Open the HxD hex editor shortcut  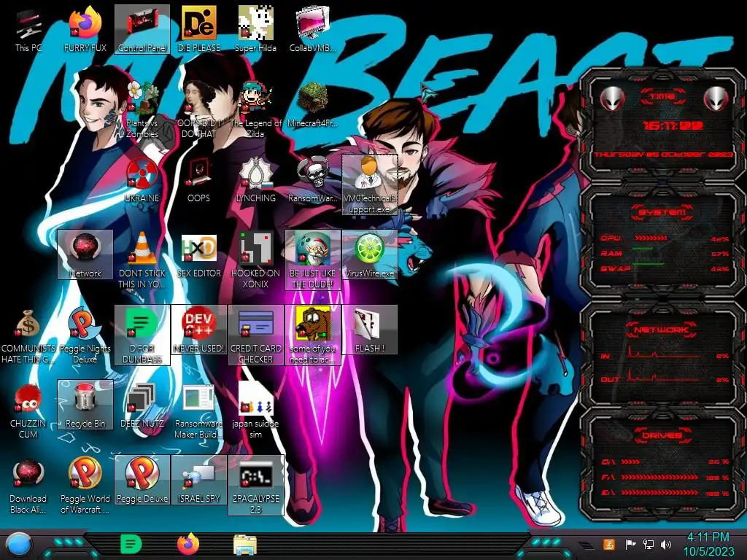(x=198, y=254)
